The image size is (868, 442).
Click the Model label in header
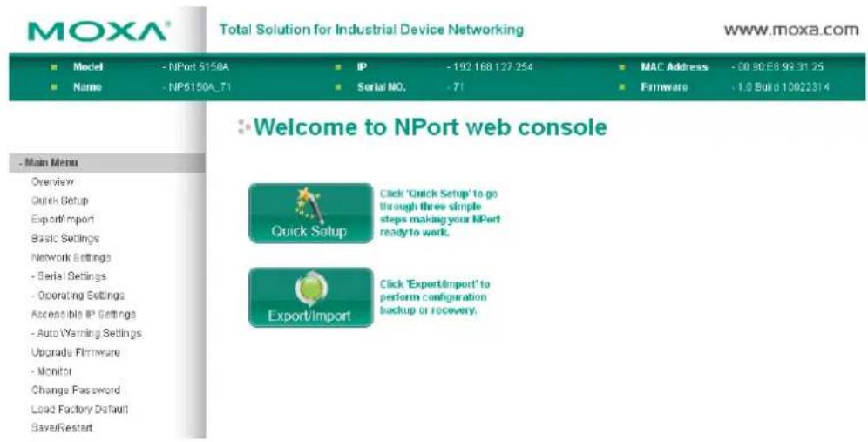(89, 67)
